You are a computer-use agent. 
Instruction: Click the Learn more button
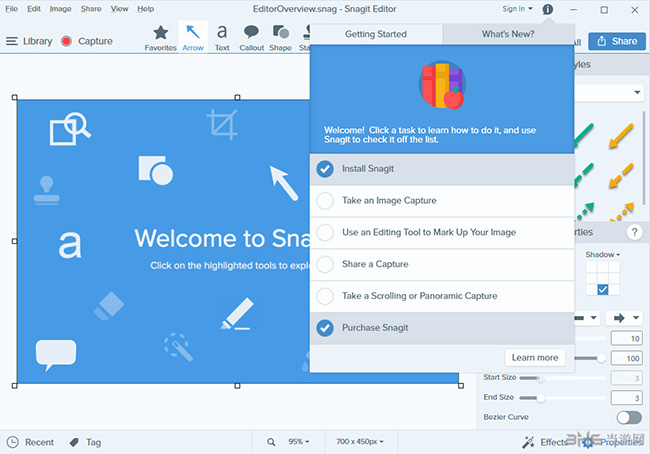pyautogui.click(x=535, y=357)
